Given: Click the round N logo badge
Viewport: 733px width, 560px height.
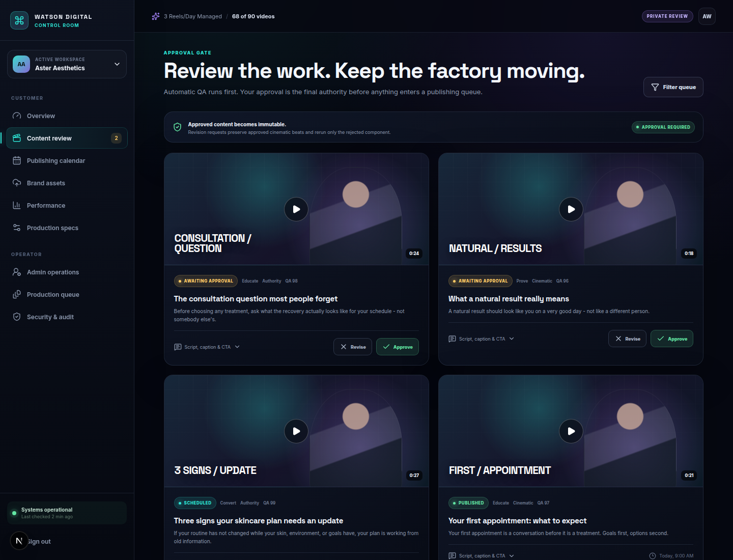Looking at the screenshot, I should 19,541.
